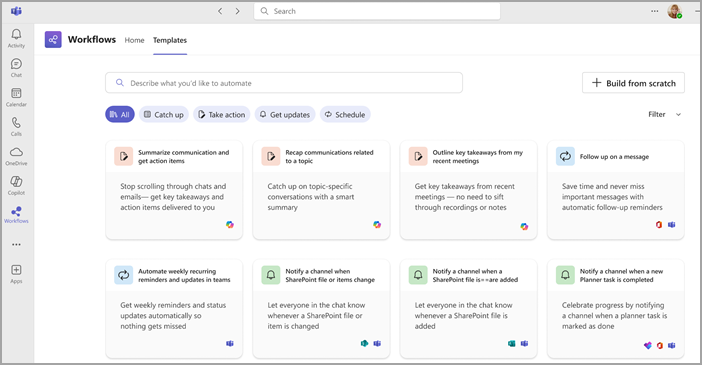Screen dimensions: 702x365
Task: Click "Get key takeaways from recent meetings" description
Action: pos(465,197)
